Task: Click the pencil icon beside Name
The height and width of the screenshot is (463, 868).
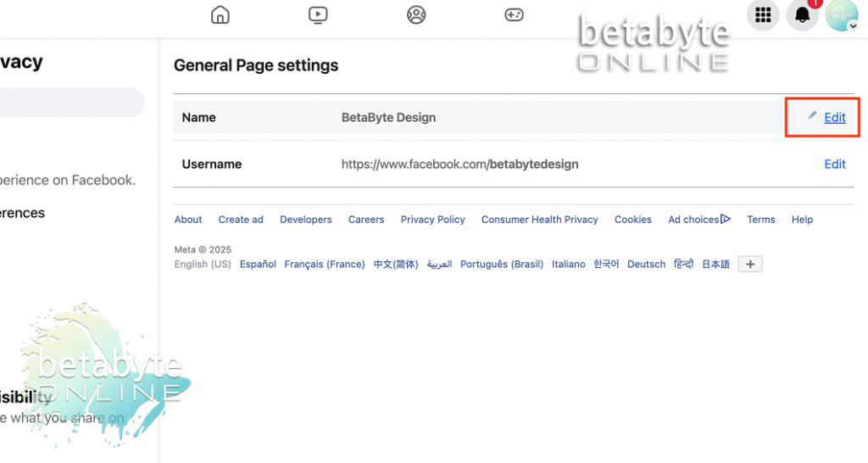Action: click(812, 115)
